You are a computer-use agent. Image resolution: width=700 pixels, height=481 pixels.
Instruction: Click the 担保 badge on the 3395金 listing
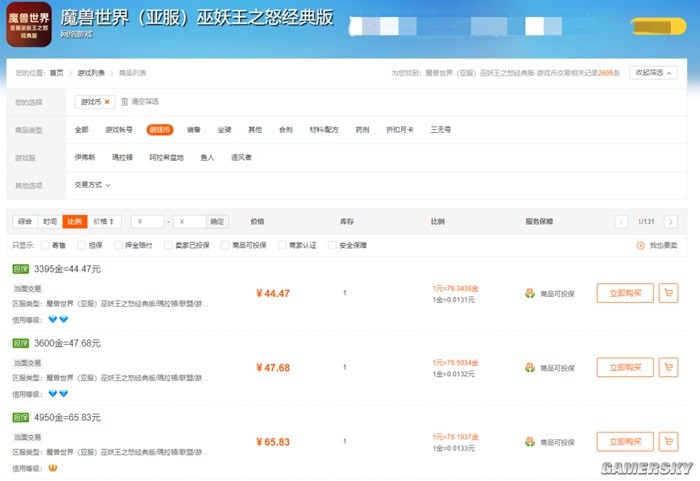(x=21, y=269)
